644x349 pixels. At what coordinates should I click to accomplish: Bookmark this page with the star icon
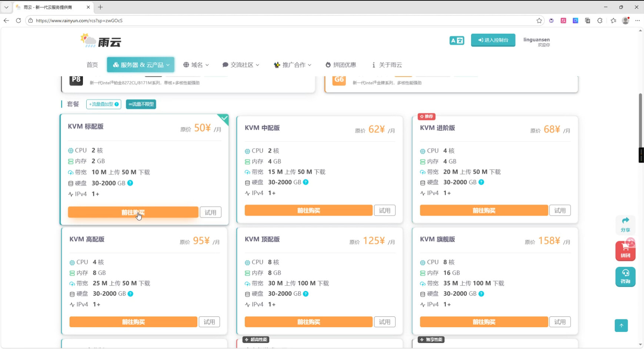pos(539,20)
